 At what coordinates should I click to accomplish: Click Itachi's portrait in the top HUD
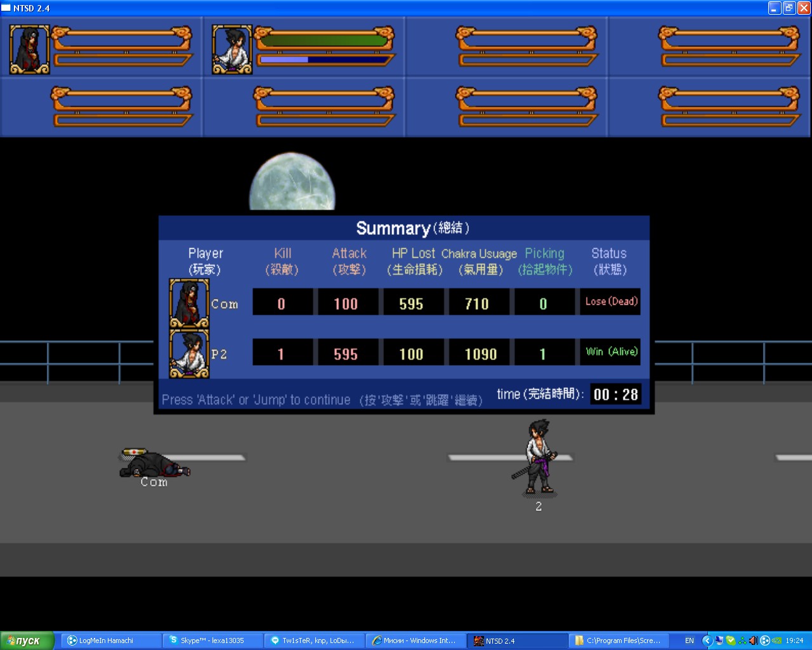29,49
